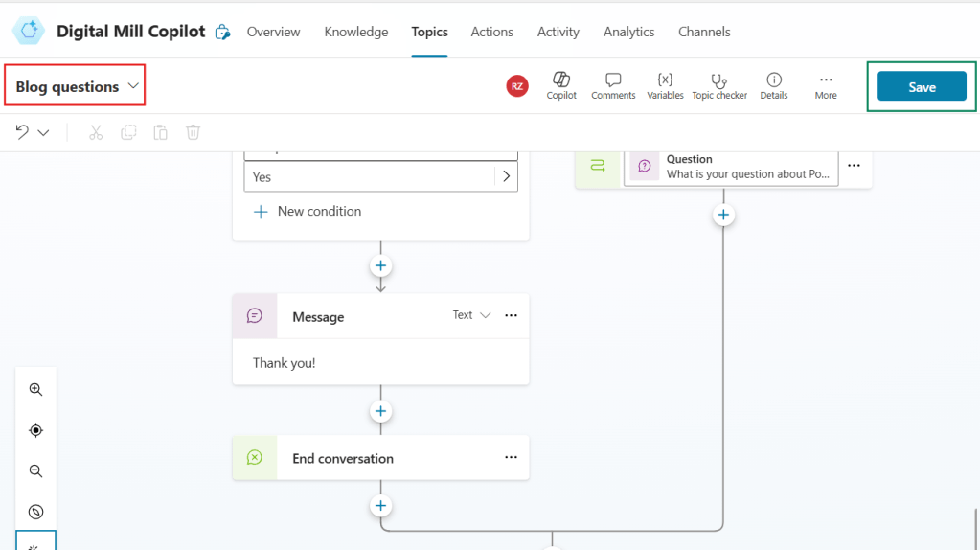The height and width of the screenshot is (550, 980).
Task: Click the circular icon below the zoom-out tool
Action: tap(35, 512)
